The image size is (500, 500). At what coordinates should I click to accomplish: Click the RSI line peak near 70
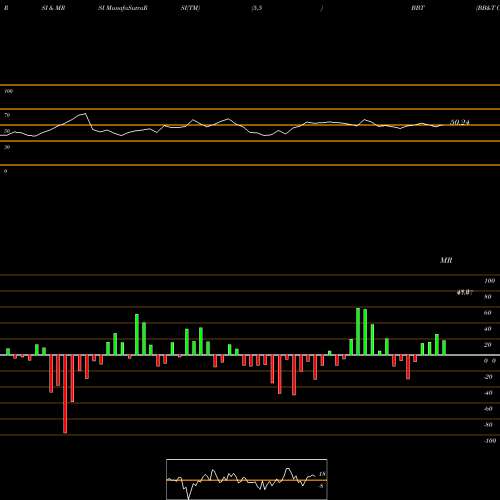click(x=85, y=114)
